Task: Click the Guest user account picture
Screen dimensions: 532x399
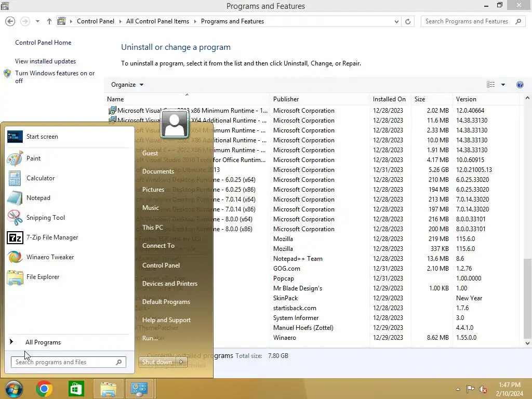Action: point(175,124)
